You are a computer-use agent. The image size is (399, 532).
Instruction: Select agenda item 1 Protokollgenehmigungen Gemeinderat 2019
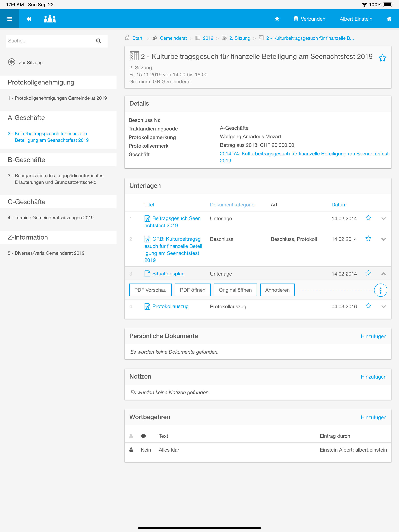point(57,98)
